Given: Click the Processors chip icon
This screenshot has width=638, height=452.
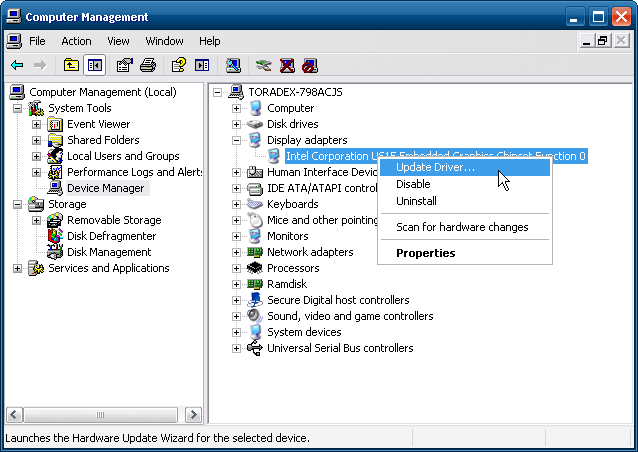Looking at the screenshot, I should [255, 268].
